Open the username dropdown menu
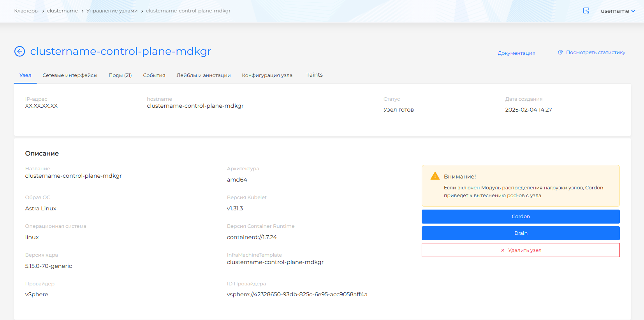 coord(618,11)
